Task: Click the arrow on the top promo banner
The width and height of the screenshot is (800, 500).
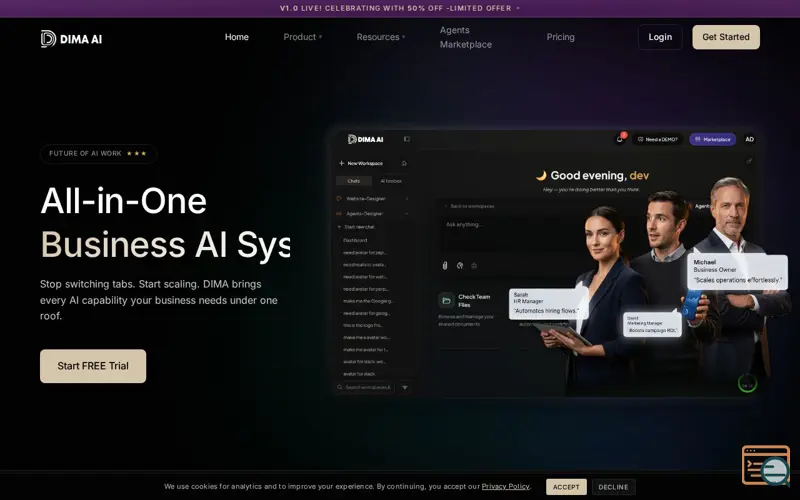Action: (x=518, y=8)
